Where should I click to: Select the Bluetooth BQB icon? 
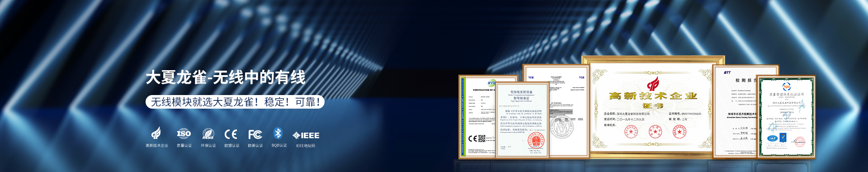pyautogui.click(x=278, y=133)
